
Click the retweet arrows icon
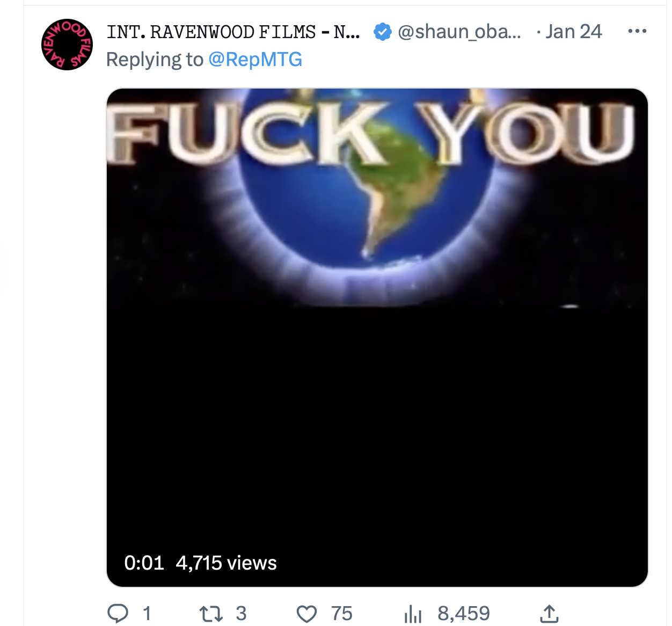tap(211, 614)
